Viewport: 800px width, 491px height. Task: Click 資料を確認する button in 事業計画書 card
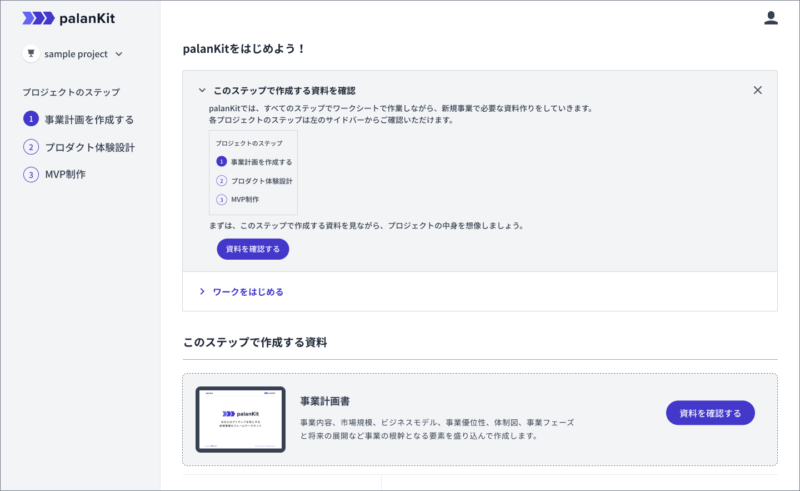click(x=710, y=413)
